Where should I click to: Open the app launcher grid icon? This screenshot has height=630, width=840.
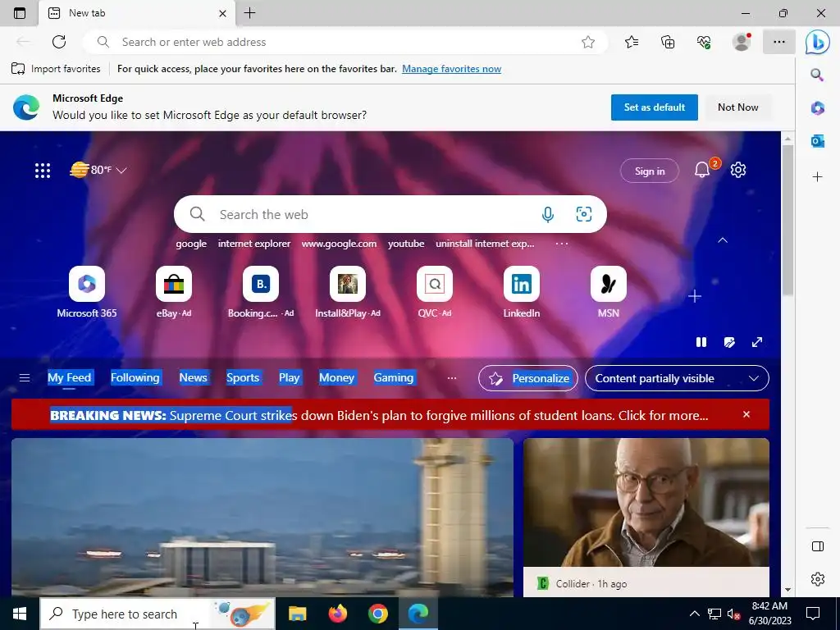43,171
